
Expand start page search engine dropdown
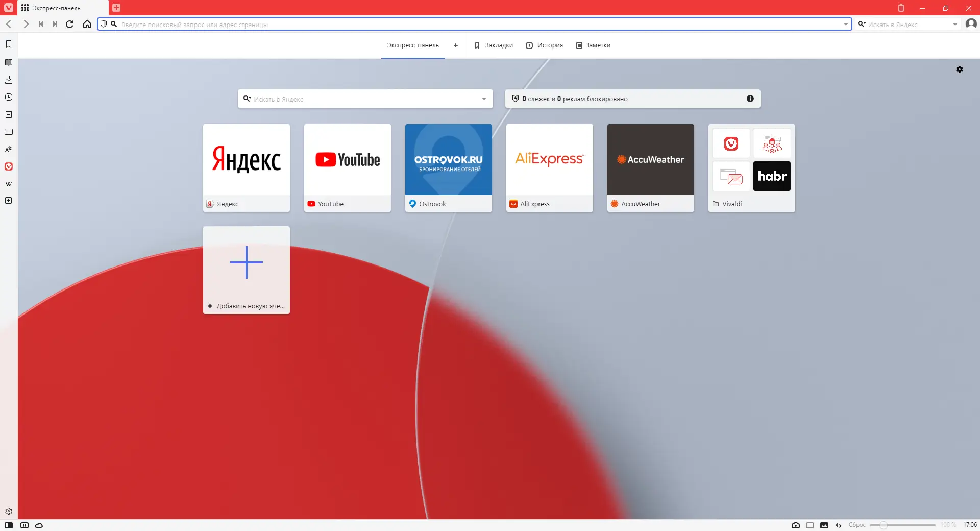tap(484, 99)
